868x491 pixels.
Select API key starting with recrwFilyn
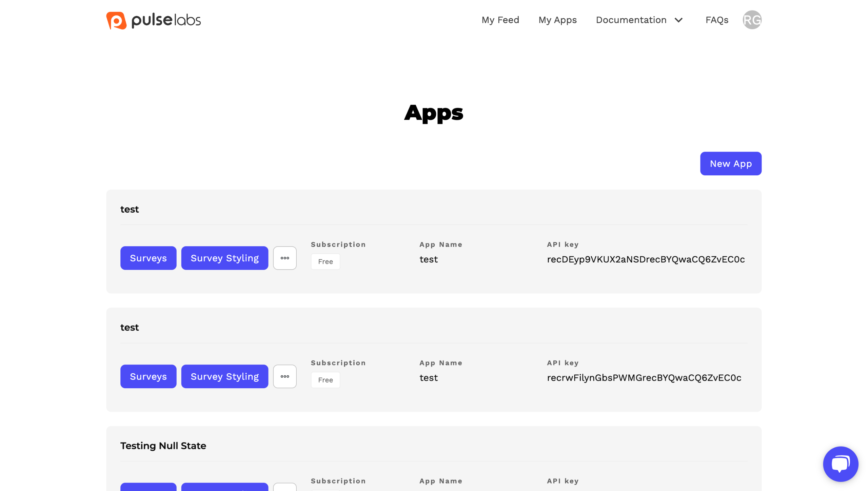(x=644, y=378)
